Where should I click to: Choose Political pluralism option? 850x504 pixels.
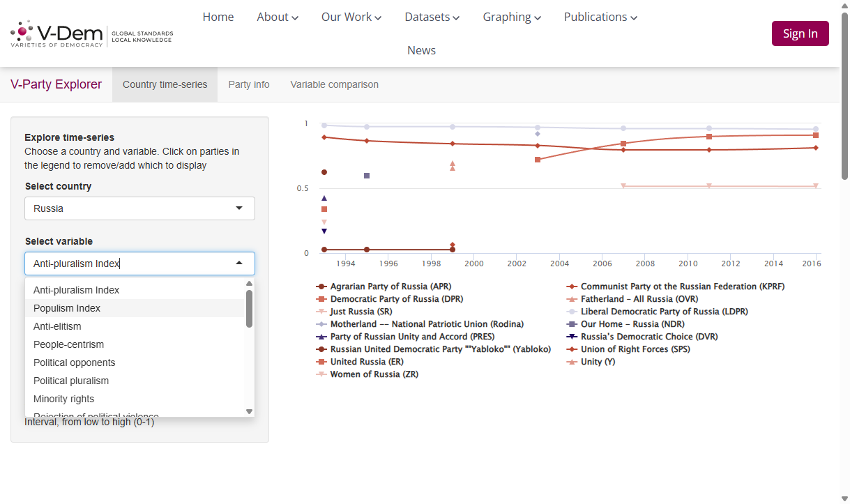click(135, 381)
